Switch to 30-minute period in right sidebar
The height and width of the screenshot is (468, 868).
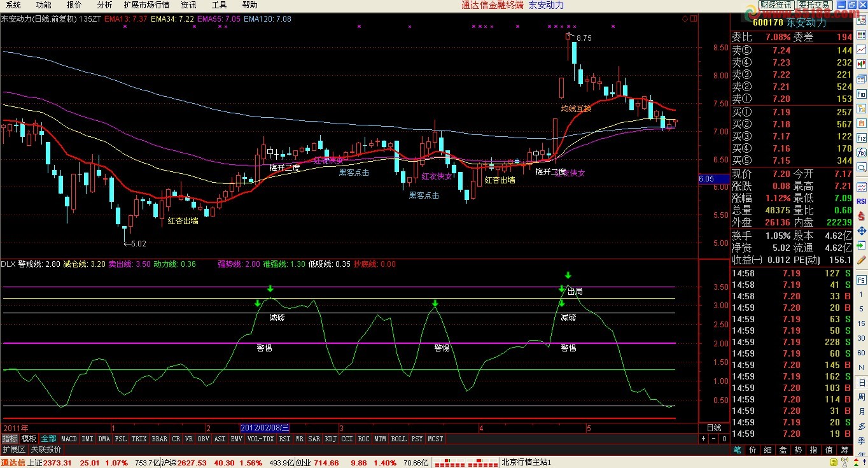point(861,339)
